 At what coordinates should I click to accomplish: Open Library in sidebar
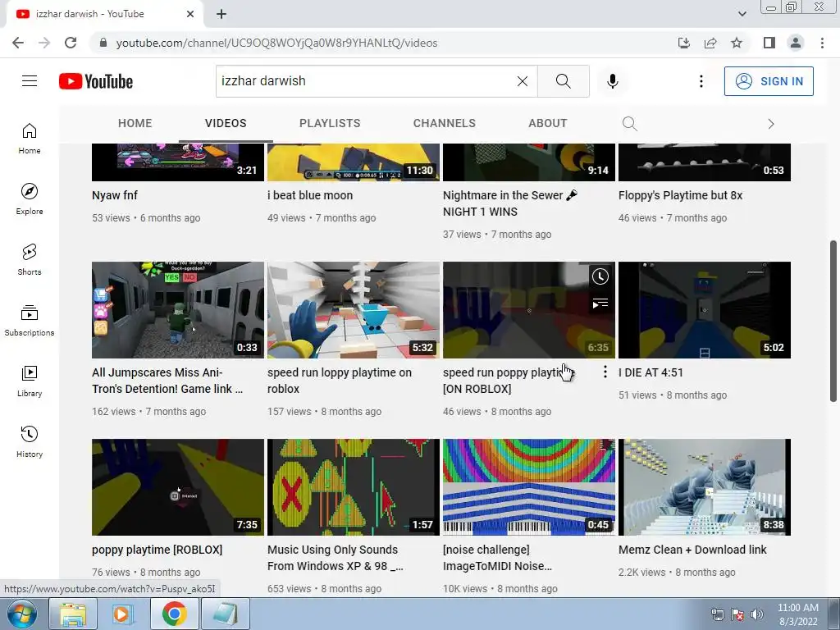tap(30, 381)
